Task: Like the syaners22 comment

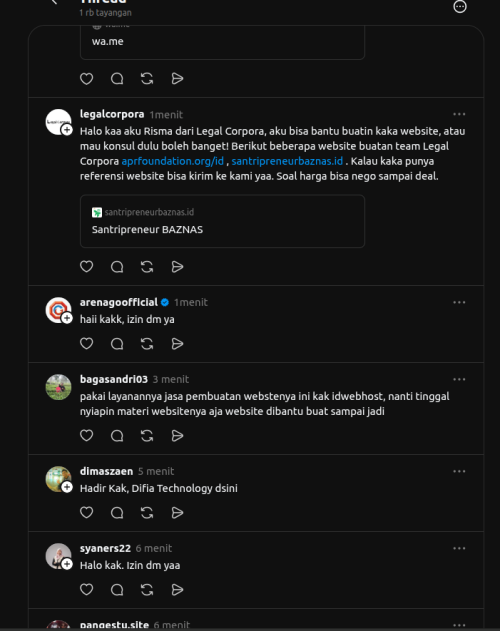Action: coord(87,590)
